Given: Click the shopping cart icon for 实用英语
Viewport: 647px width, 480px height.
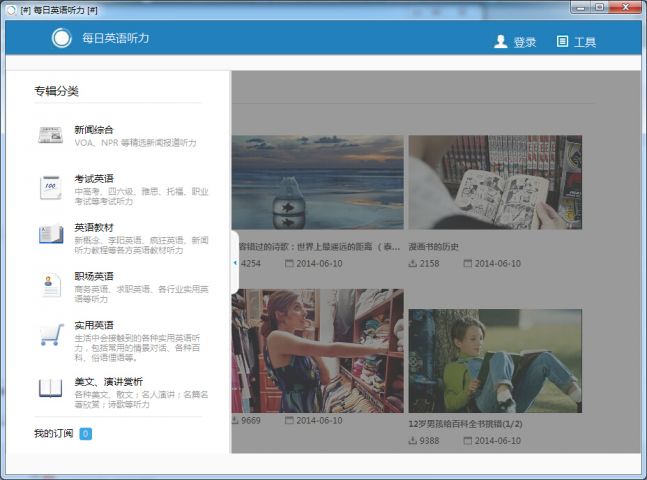Looking at the screenshot, I should pyautogui.click(x=50, y=334).
